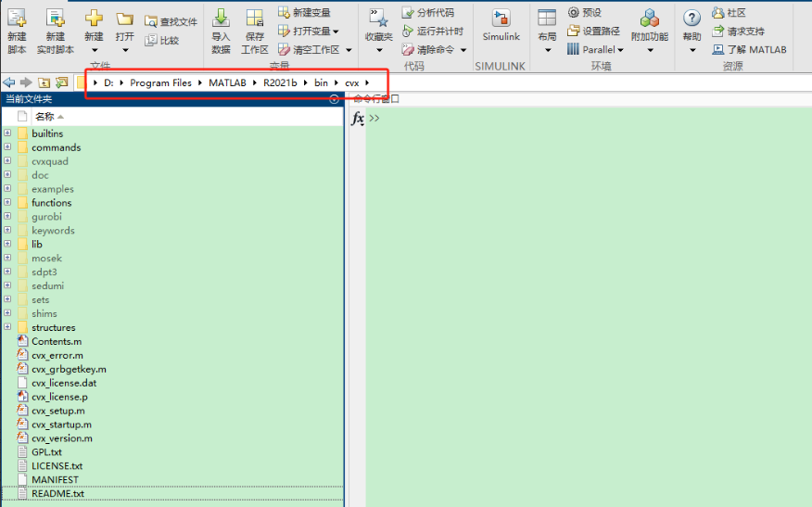The image size is (812, 507).
Task: Open the Parallel dropdown menu
Action: point(595,49)
